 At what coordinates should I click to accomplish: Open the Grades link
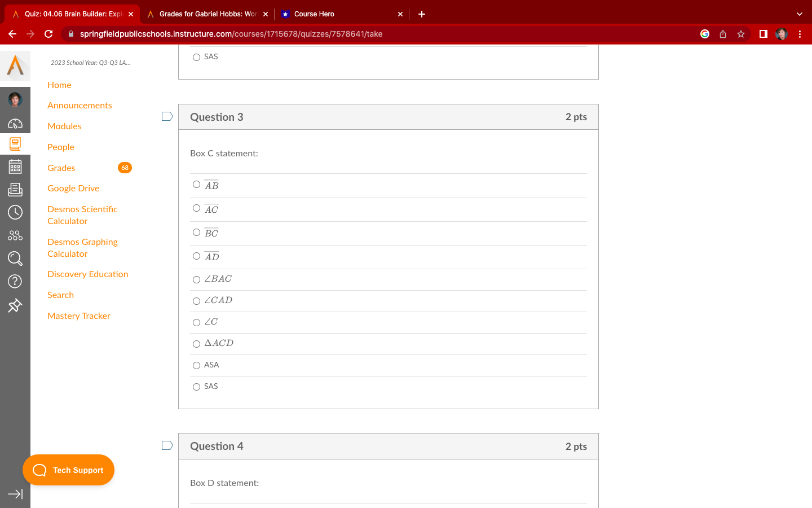(61, 168)
